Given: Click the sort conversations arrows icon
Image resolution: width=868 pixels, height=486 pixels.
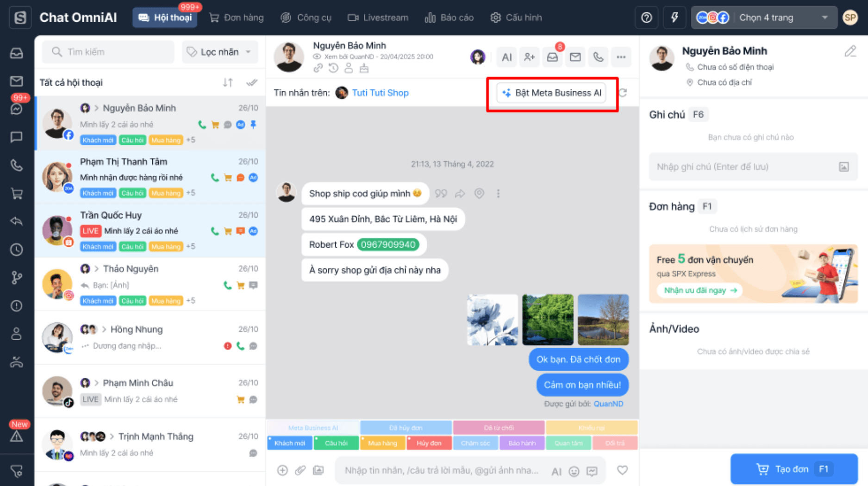Looking at the screenshot, I should coord(227,82).
